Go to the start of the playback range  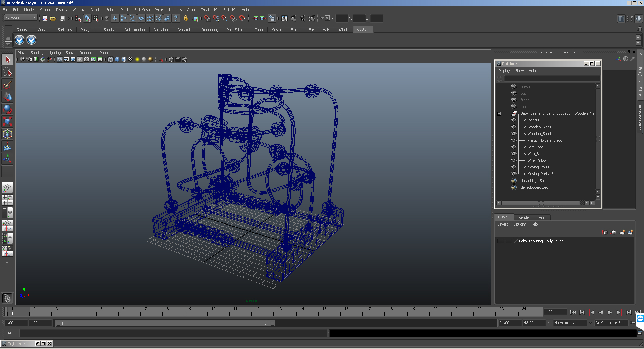[x=573, y=312]
